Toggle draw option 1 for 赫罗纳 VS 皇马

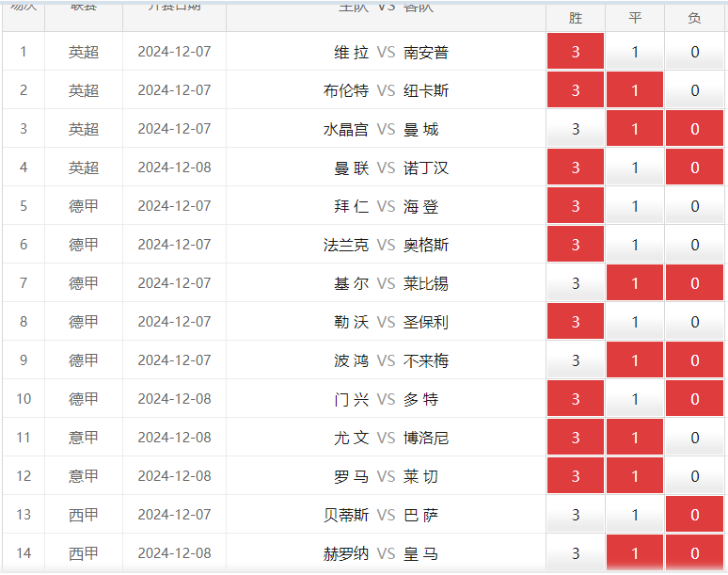[635, 552]
